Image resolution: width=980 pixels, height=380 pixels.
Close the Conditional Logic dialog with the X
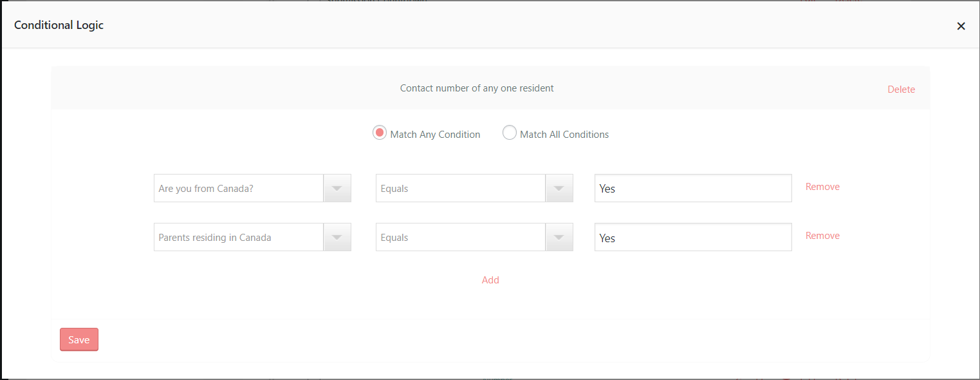coord(961,26)
